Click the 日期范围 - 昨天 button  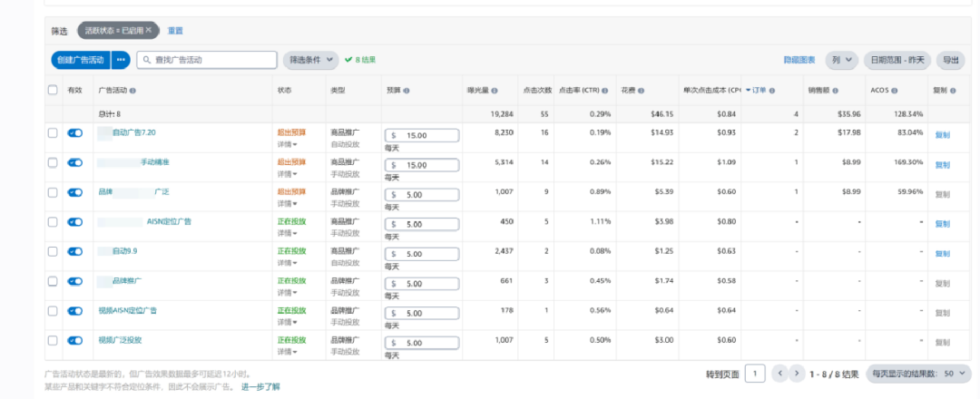(897, 60)
